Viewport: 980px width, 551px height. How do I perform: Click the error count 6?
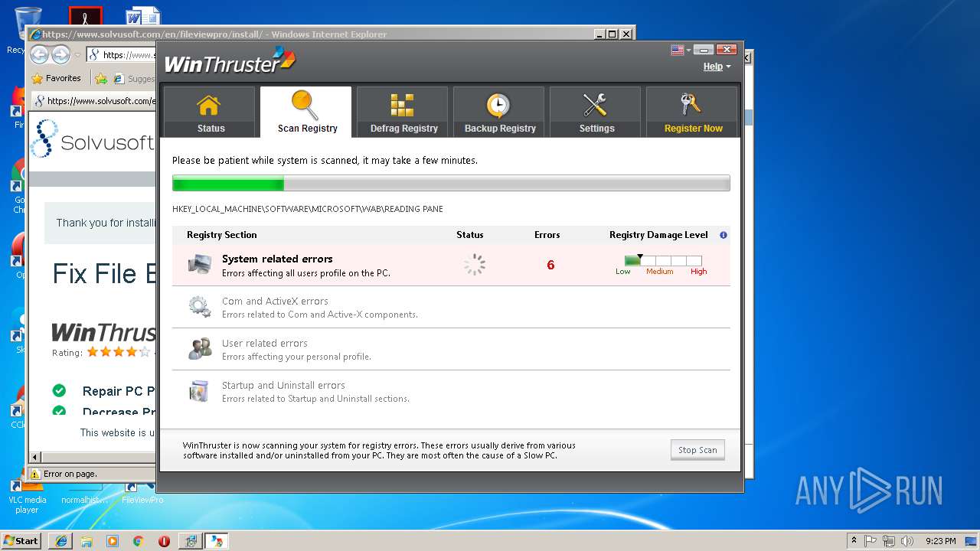click(550, 265)
